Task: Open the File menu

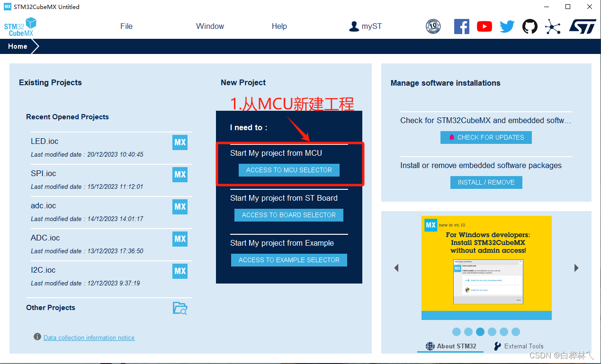Action: [126, 26]
